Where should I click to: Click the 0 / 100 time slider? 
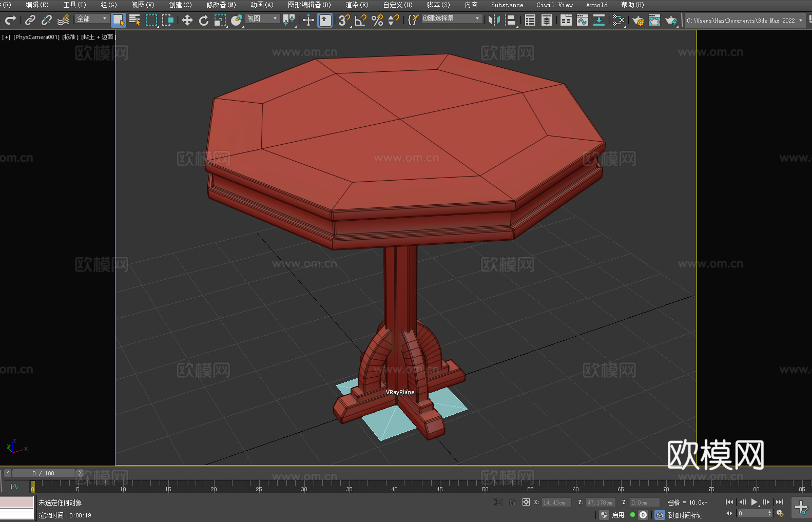[x=43, y=473]
